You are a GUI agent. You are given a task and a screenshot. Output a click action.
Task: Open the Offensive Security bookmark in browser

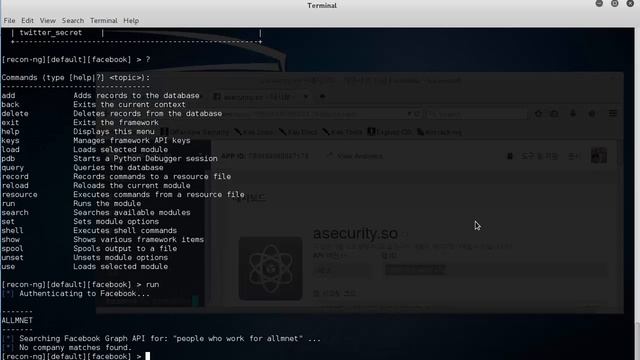point(195,132)
